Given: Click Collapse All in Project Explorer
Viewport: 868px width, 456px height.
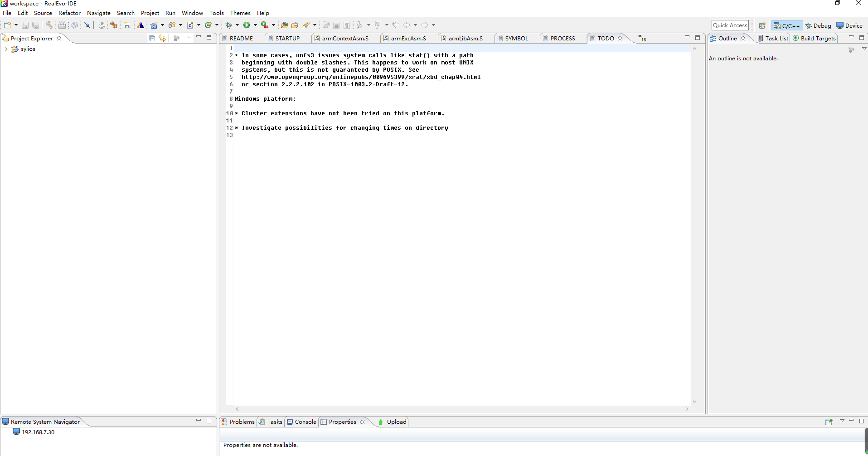Looking at the screenshot, I should 152,38.
